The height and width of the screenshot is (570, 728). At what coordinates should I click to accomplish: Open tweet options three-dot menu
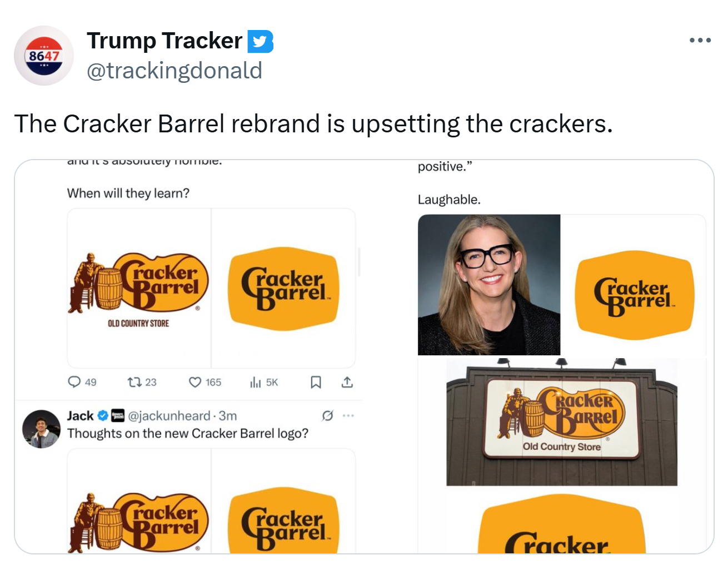700,41
